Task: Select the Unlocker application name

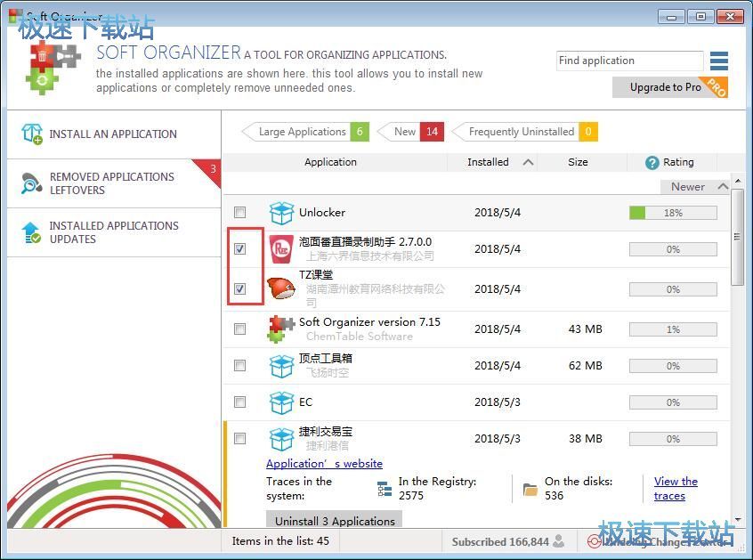Action: 321,212
